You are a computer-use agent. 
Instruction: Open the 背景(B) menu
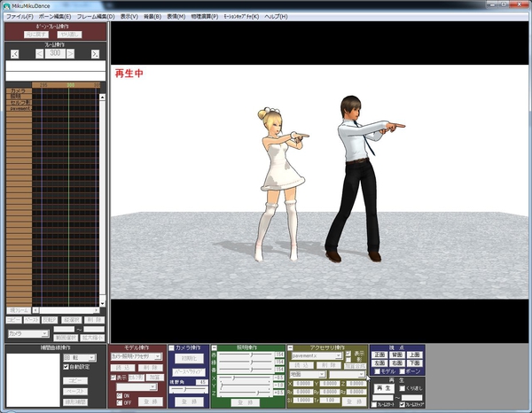click(153, 17)
